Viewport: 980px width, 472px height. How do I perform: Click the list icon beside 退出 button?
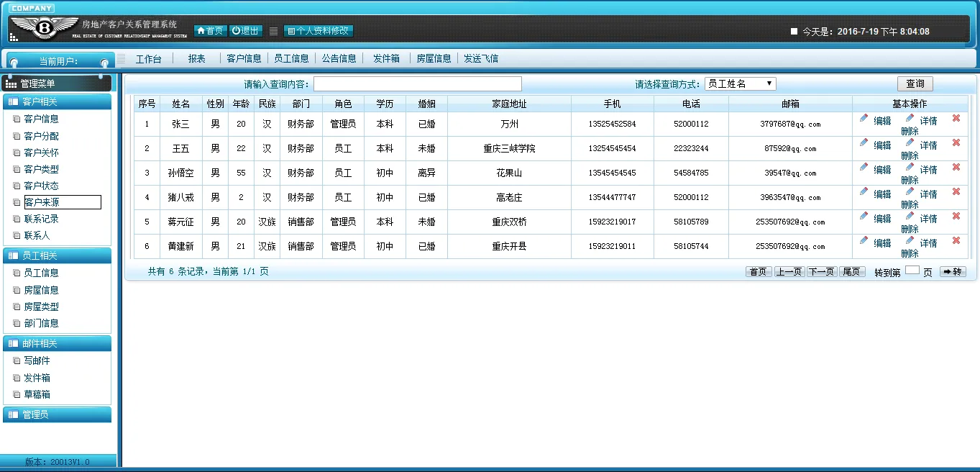(x=273, y=32)
